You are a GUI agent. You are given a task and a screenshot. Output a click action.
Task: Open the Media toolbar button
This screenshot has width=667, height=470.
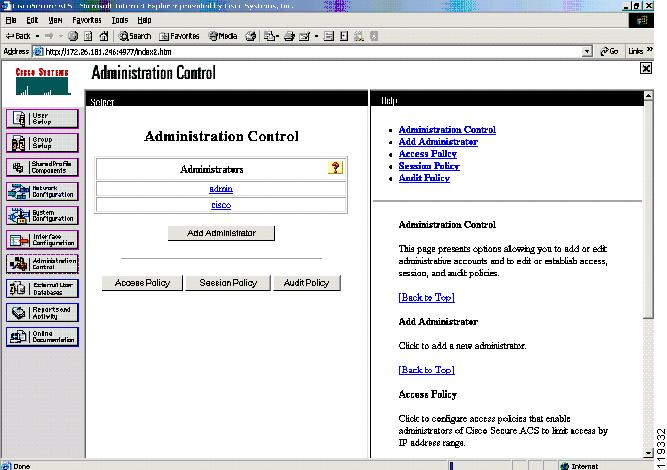[223, 36]
